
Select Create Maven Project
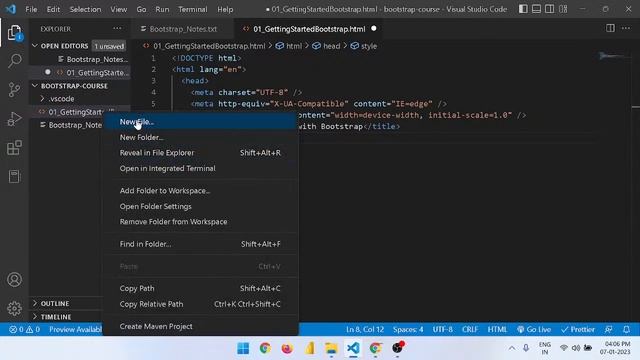(x=200, y=326)
